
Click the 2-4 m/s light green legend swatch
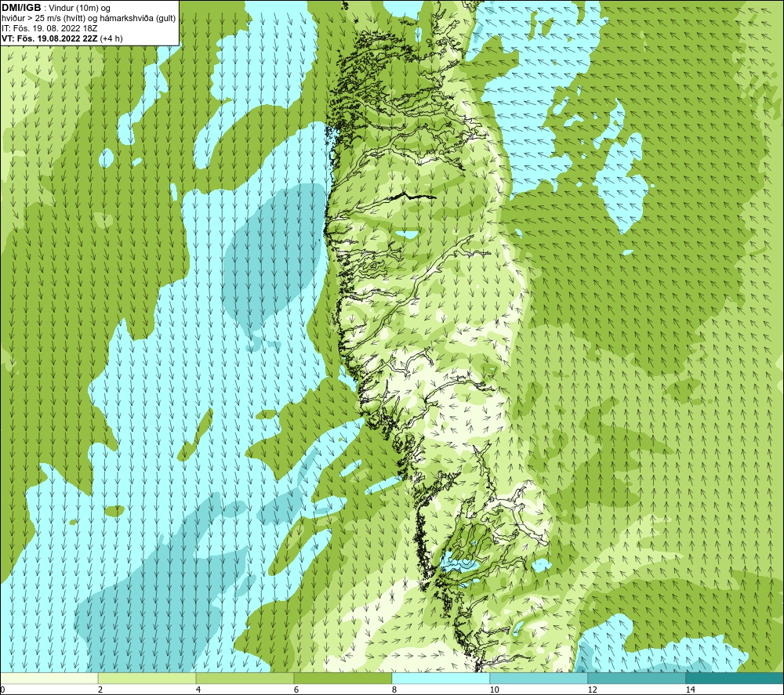[x=147, y=679]
